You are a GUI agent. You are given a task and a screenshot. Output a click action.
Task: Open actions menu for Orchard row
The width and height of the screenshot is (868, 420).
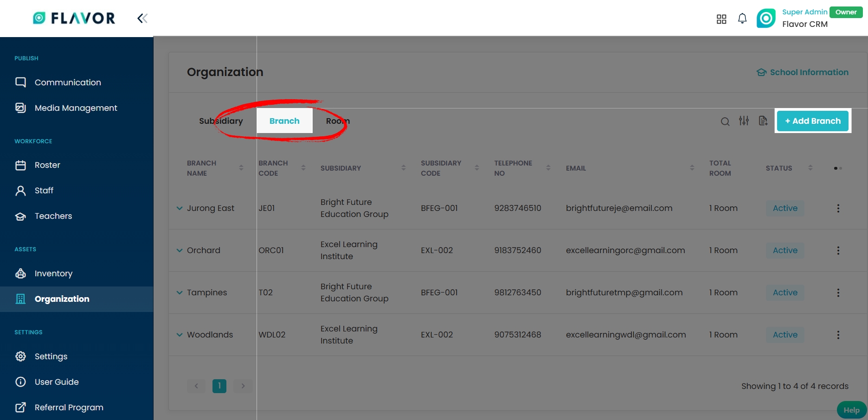pyautogui.click(x=838, y=251)
